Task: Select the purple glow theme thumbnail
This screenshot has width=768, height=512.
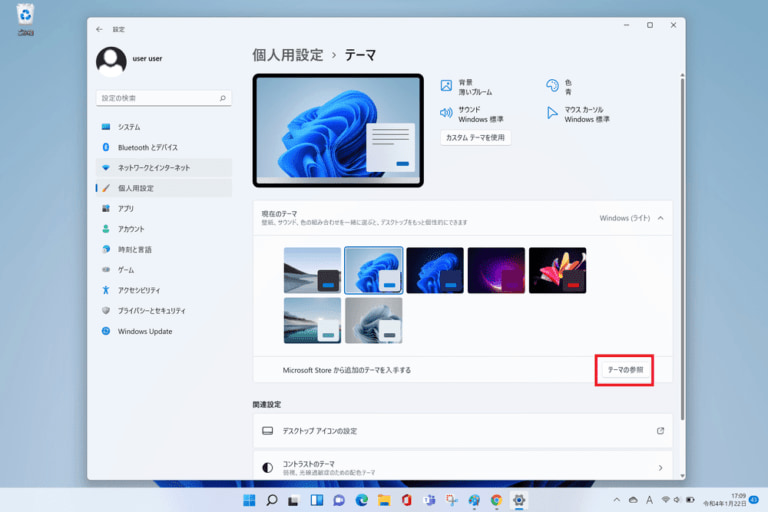Action: [496, 270]
